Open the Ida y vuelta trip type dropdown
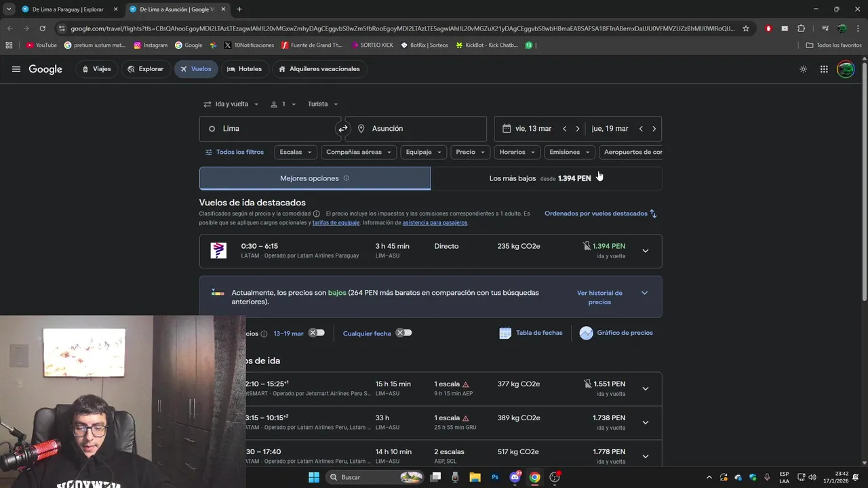This screenshot has height=488, width=868. coord(231,104)
